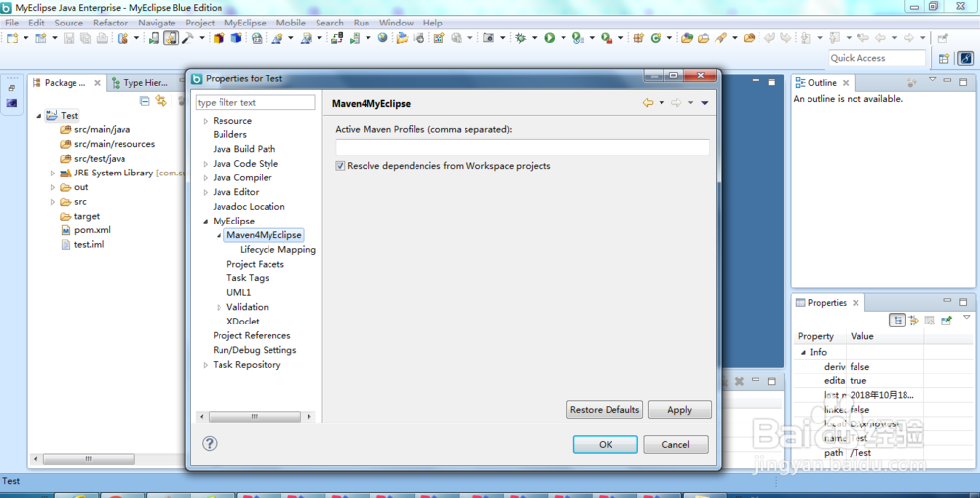Click Show Categories icon in Properties view
The image size is (980, 498).
[897, 321]
